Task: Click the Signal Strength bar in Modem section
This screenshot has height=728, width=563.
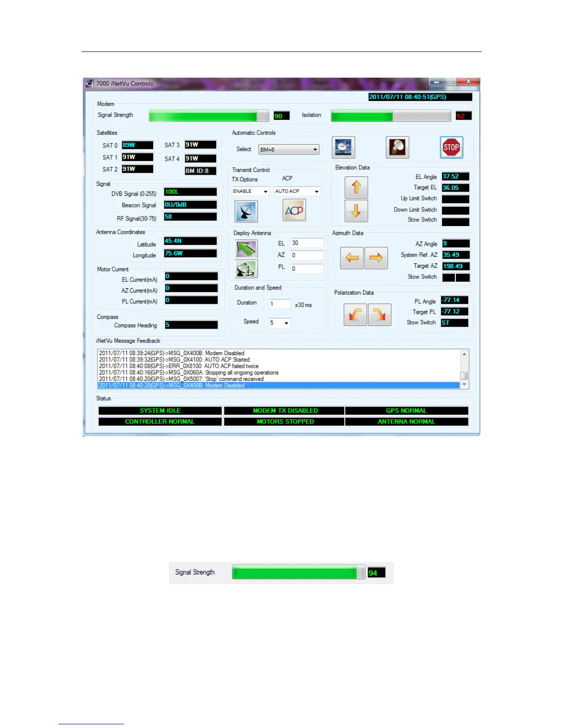Action: point(209,115)
